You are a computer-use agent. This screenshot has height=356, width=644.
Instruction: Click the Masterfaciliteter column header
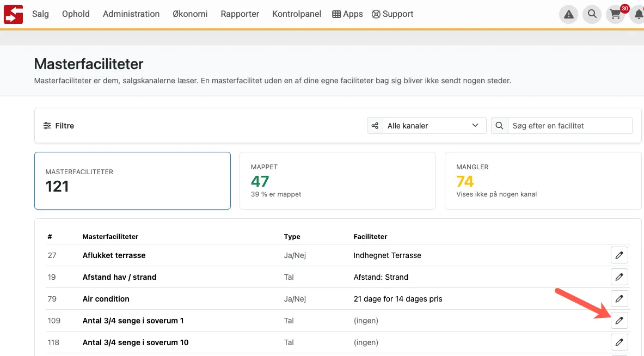111,236
